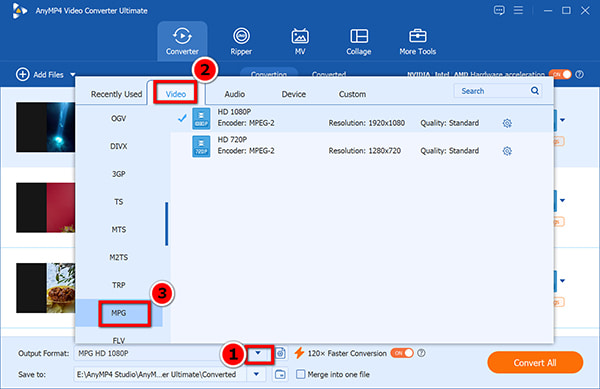Open the Collage module

(359, 41)
